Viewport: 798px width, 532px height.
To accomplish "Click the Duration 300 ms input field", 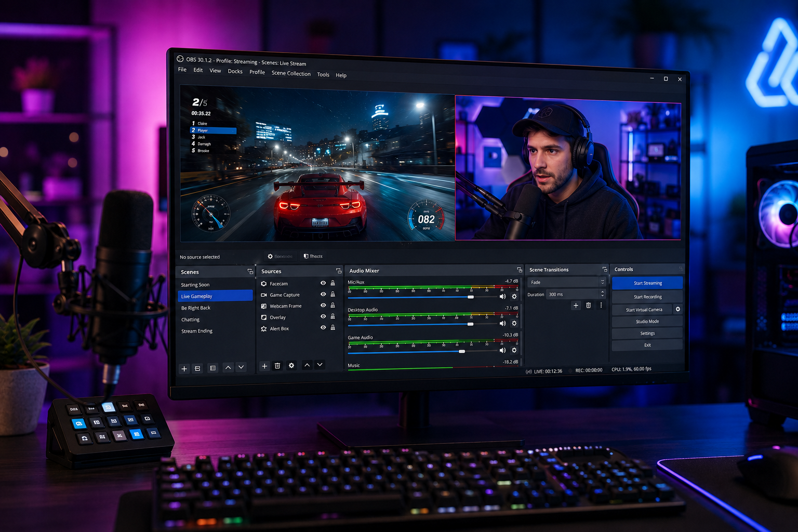I will [573, 294].
